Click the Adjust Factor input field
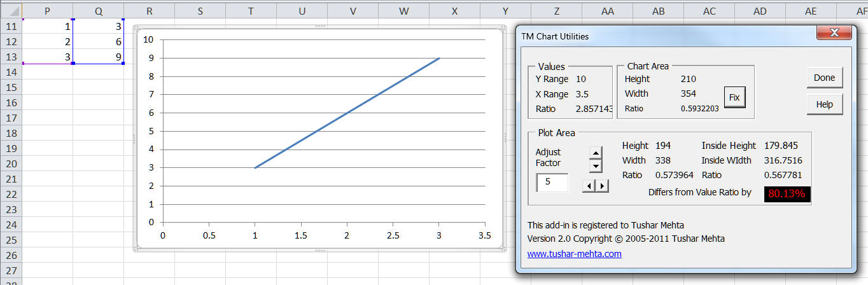The width and height of the screenshot is (868, 285). point(552,182)
